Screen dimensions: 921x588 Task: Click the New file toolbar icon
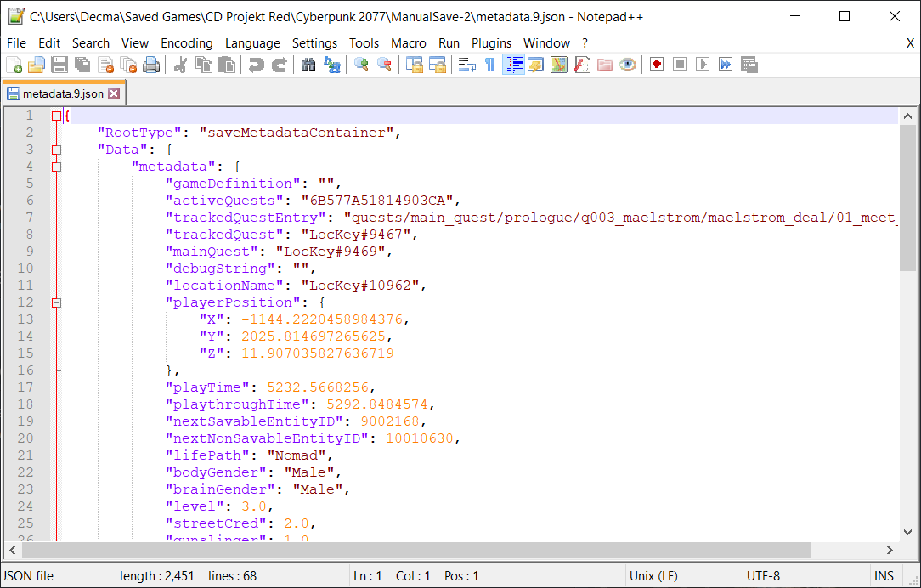pos(14,65)
